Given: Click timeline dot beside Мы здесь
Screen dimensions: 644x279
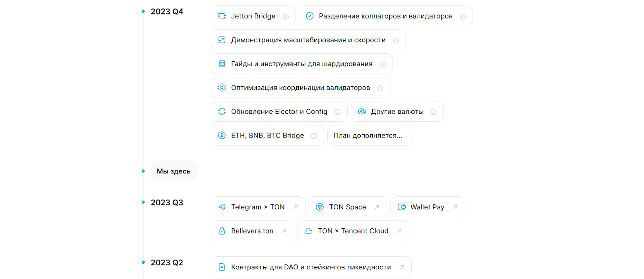Looking at the screenshot, I should click(x=143, y=171).
